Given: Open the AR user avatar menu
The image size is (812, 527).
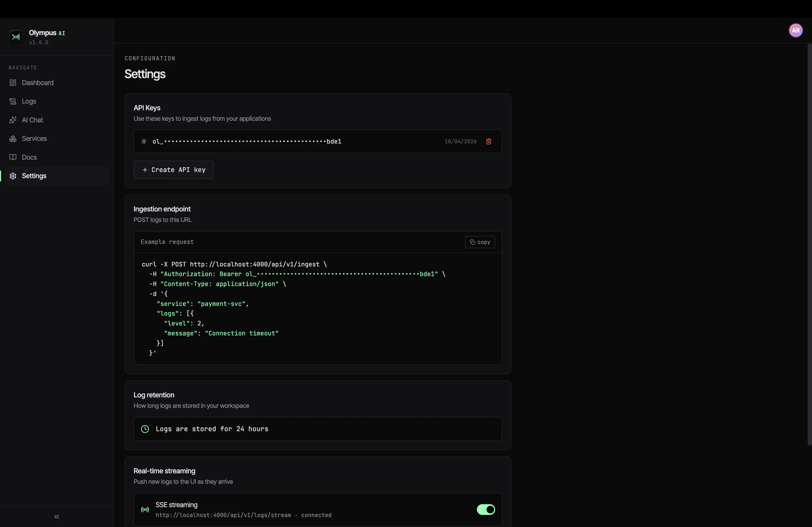Looking at the screenshot, I should pyautogui.click(x=795, y=30).
